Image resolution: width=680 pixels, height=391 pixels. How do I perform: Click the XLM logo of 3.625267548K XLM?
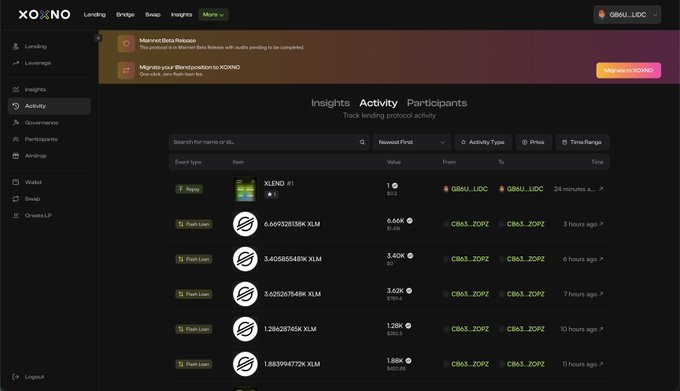[x=245, y=294]
